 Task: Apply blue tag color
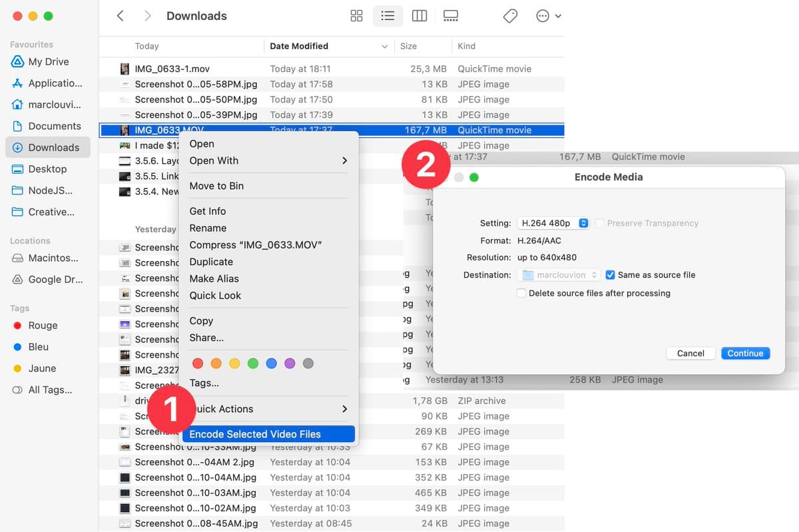(x=271, y=364)
